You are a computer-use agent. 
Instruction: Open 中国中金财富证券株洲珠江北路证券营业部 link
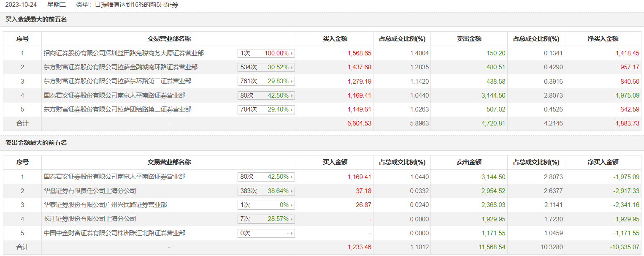click(x=114, y=233)
